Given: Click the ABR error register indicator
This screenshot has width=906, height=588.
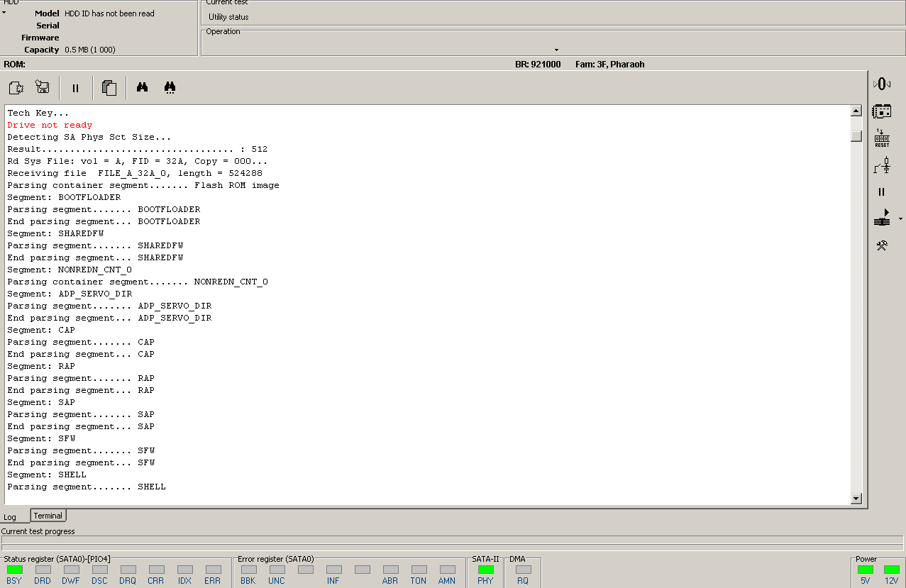Looking at the screenshot, I should click(391, 570).
